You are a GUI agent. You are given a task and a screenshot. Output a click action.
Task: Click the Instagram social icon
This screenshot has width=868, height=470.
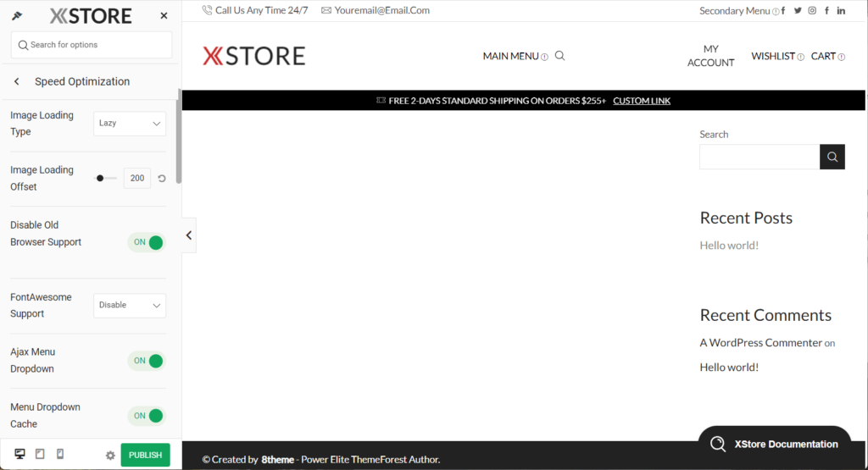(812, 10)
